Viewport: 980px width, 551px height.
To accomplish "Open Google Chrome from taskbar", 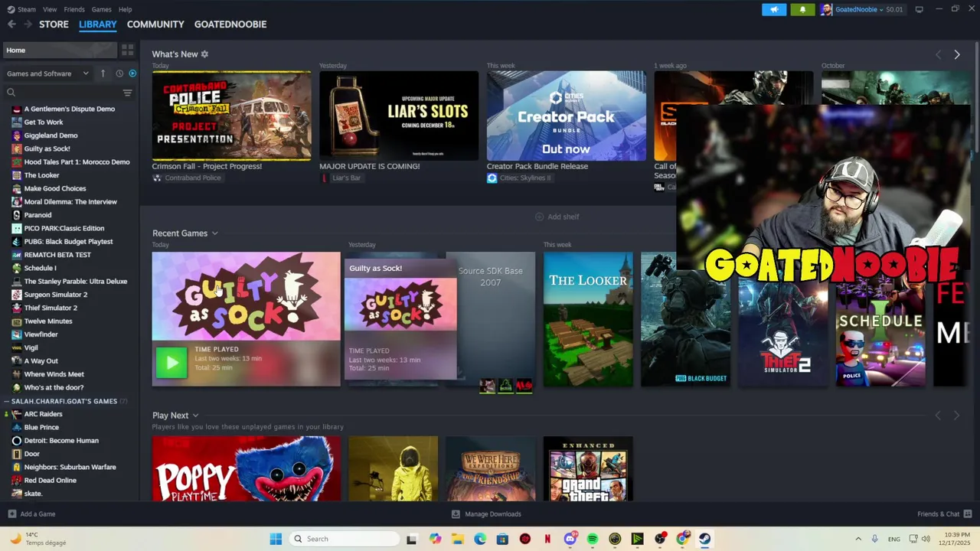I will click(x=682, y=539).
